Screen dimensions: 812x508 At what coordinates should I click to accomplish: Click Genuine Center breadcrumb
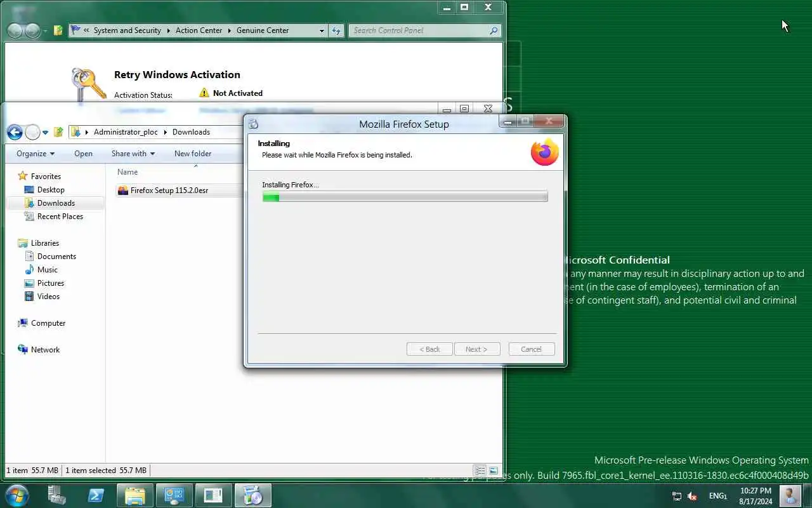(263, 30)
